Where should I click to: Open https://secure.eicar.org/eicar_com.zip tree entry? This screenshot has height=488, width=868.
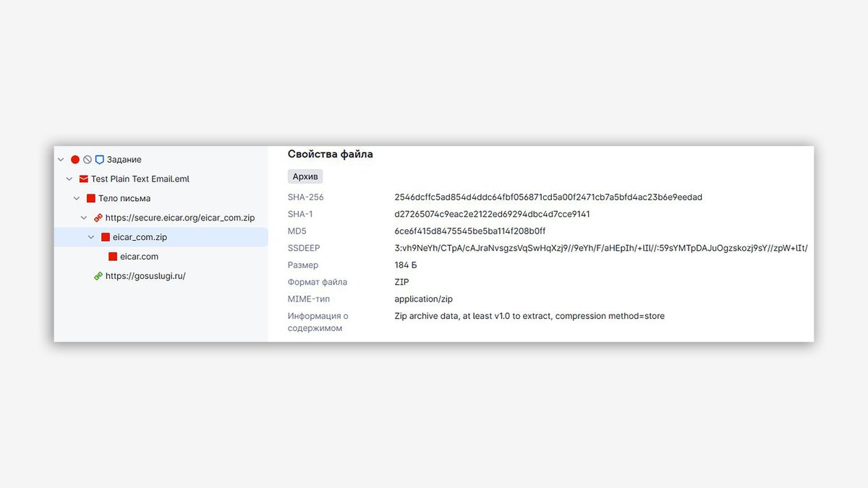click(x=161, y=218)
